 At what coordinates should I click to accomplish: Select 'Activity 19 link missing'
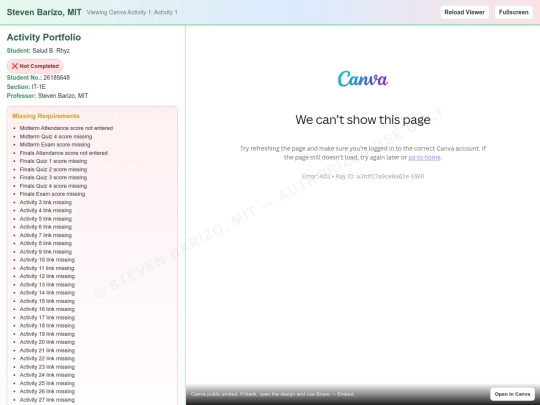(47, 334)
